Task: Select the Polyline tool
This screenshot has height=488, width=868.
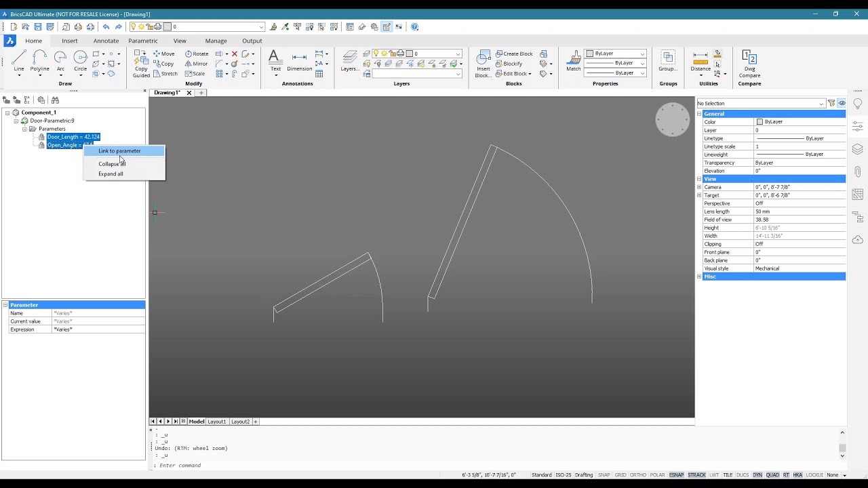Action: coord(39,61)
